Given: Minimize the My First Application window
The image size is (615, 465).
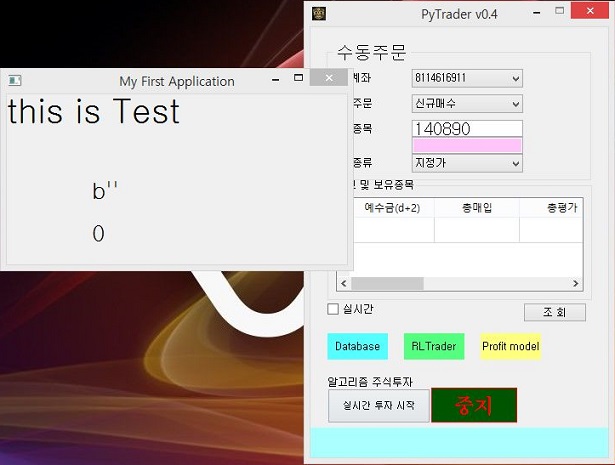Looking at the screenshot, I should pos(276,80).
